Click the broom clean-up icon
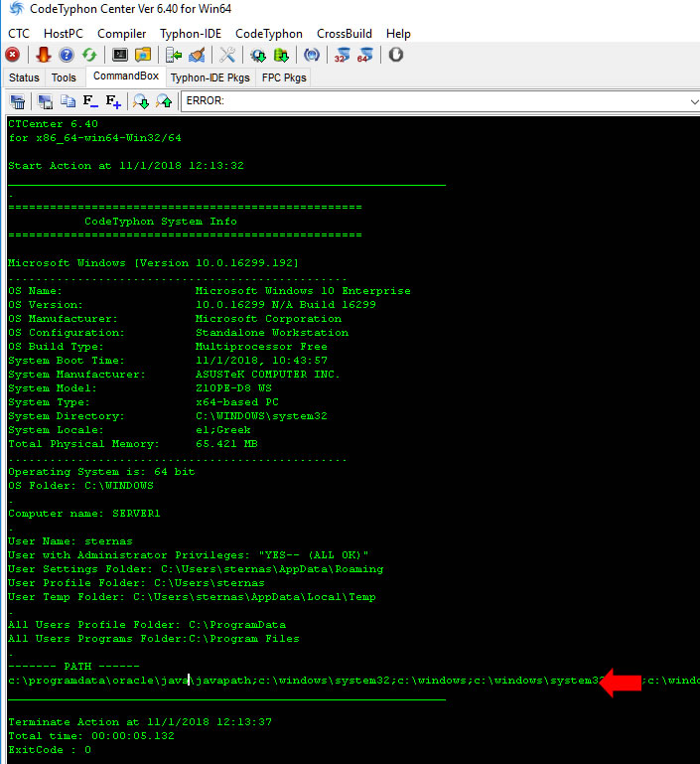 (197, 55)
